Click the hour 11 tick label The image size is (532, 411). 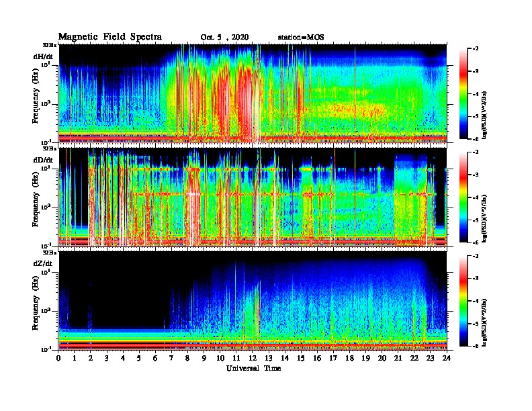click(x=236, y=358)
